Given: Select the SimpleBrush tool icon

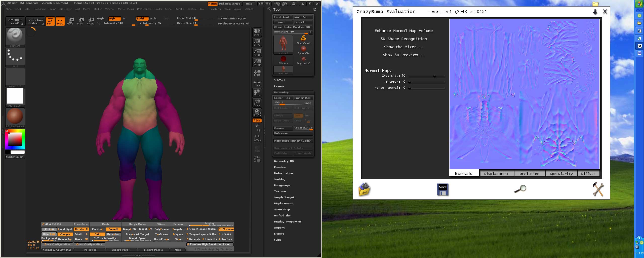Looking at the screenshot, I should (303, 40).
